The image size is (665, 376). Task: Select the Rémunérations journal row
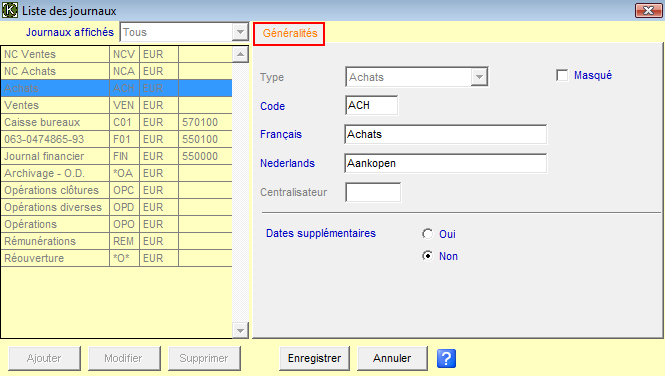[x=116, y=241]
